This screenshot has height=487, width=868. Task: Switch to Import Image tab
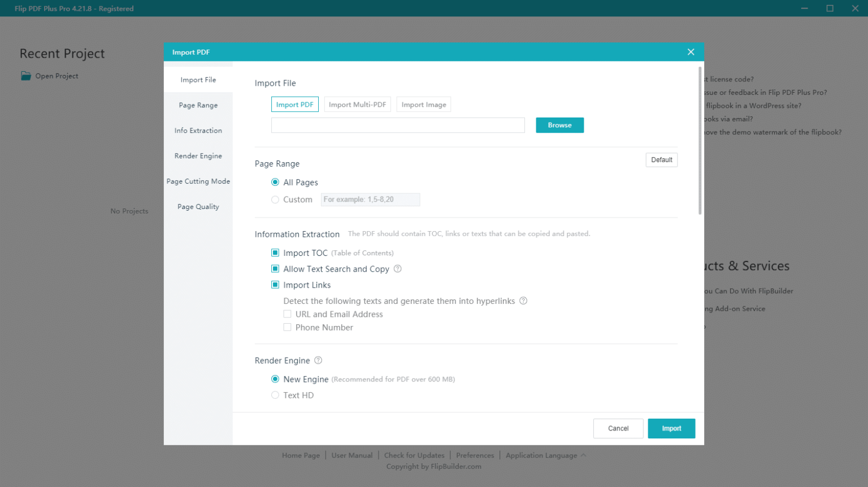pos(424,105)
